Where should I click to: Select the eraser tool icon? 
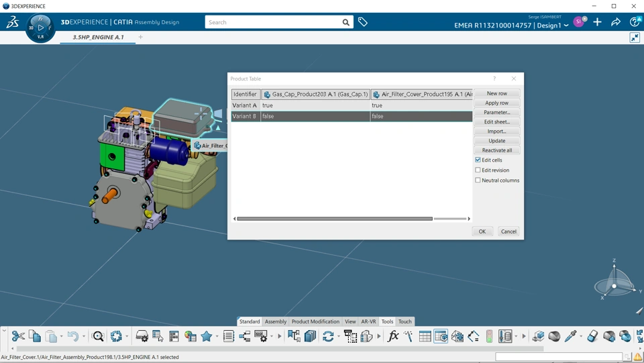[x=592, y=336]
